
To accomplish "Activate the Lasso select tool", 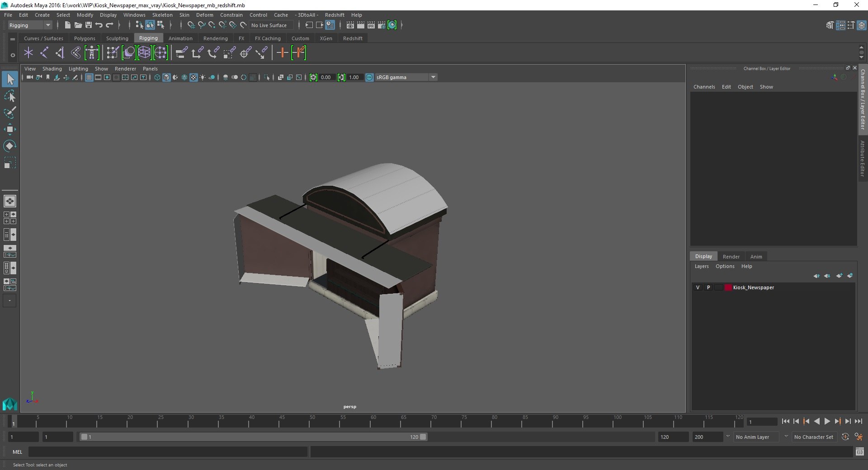I will (x=9, y=96).
